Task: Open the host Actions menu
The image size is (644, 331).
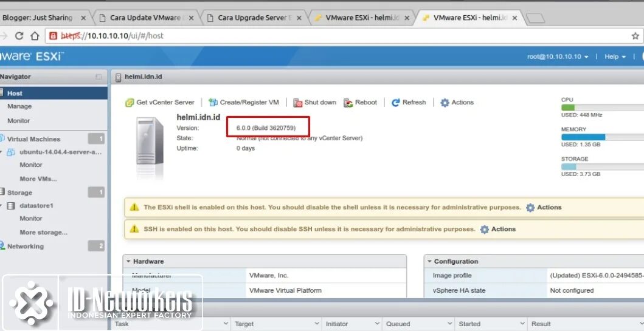Action: tap(457, 103)
